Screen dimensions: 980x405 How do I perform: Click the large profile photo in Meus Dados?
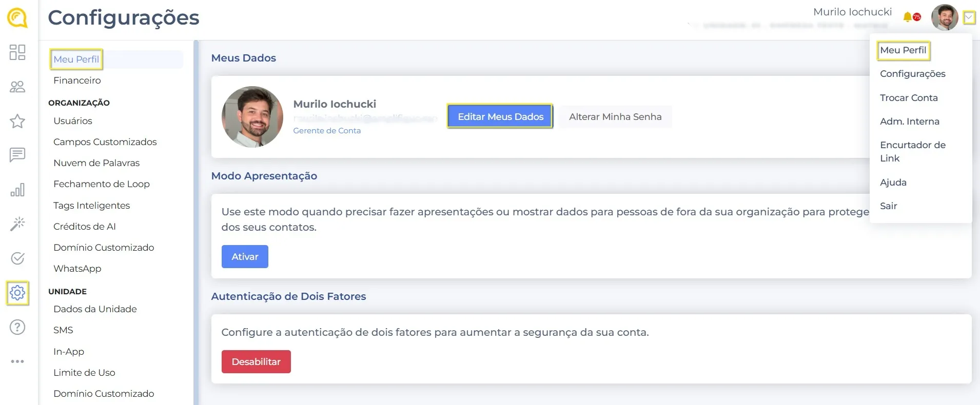click(252, 117)
